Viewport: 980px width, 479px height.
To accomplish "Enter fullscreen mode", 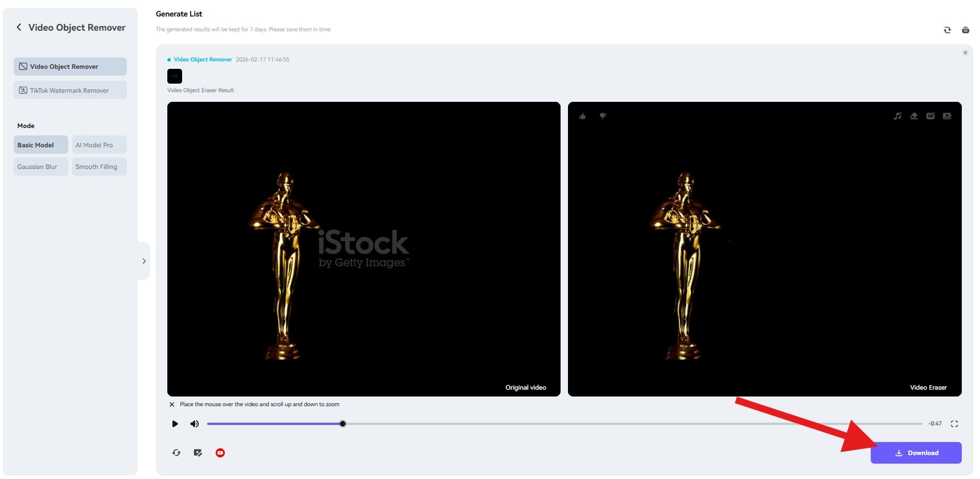I will (954, 424).
